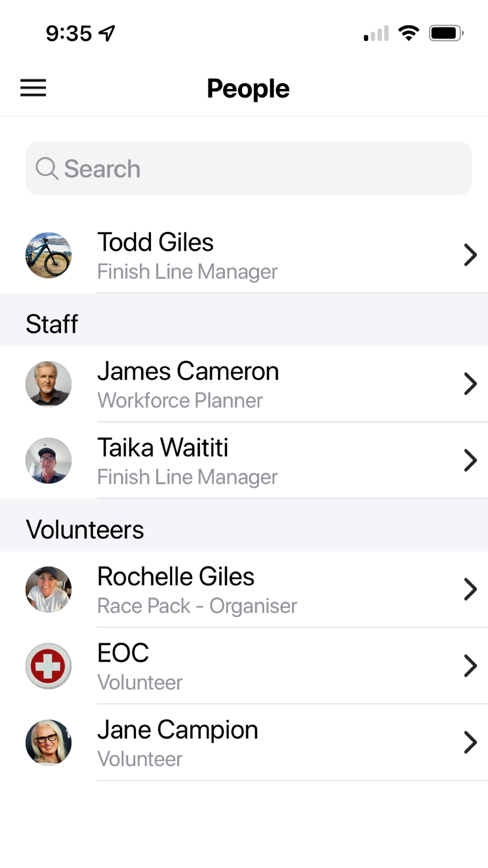Tap Taika Waititi's profile photo
Screen dimensions: 488x868
click(48, 460)
